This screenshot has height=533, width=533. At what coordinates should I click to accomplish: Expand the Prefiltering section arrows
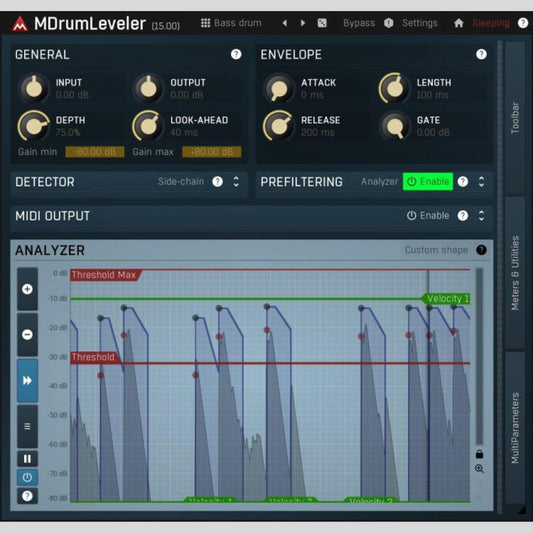click(481, 182)
